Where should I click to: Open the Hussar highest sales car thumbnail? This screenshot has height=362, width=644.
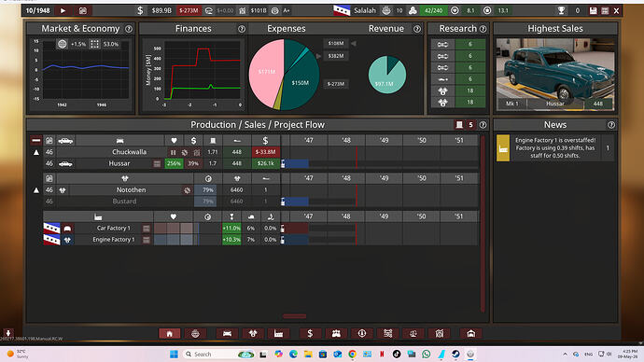(x=555, y=75)
